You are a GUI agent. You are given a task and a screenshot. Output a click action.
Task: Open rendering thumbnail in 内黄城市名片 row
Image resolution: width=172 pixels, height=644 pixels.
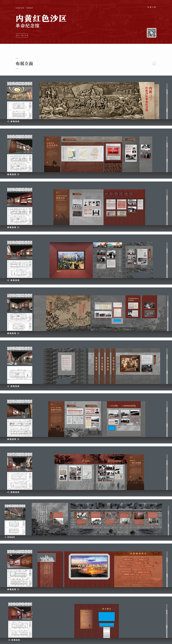pos(20,561)
